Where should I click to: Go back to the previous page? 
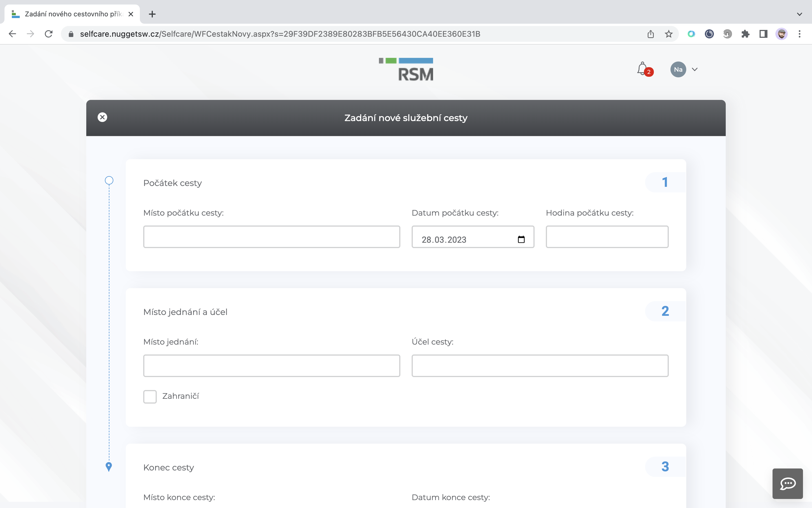[12, 34]
